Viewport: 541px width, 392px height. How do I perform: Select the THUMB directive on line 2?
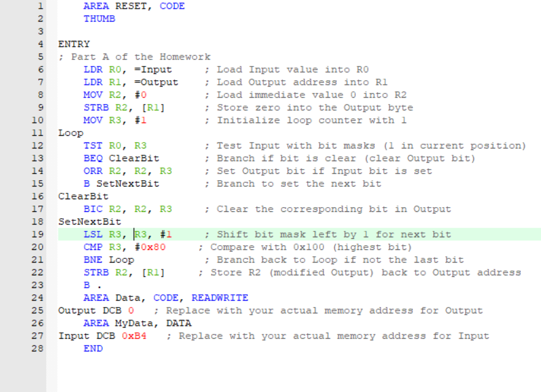point(99,18)
